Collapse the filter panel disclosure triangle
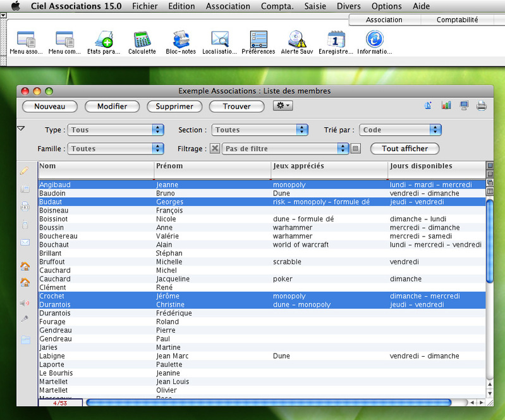505x420 pixels. pyautogui.click(x=21, y=128)
